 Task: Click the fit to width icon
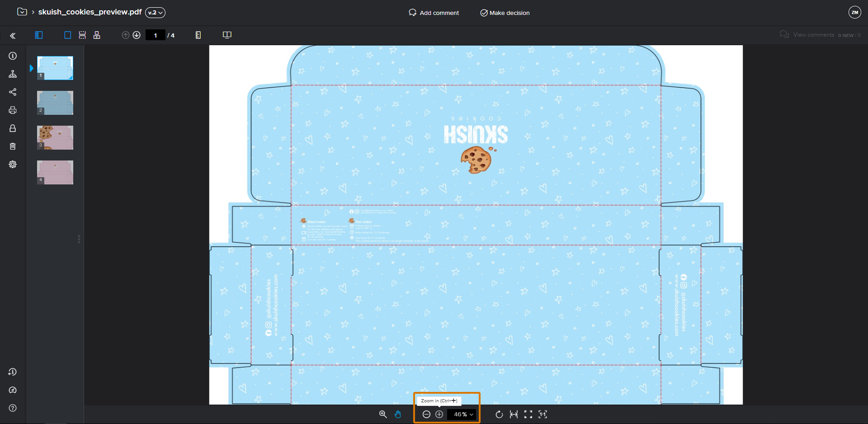pyautogui.click(x=514, y=414)
